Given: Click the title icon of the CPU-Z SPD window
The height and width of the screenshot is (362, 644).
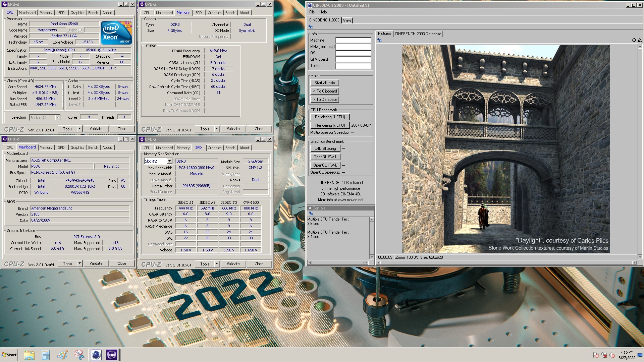Looking at the screenshot, I should pos(142,139).
